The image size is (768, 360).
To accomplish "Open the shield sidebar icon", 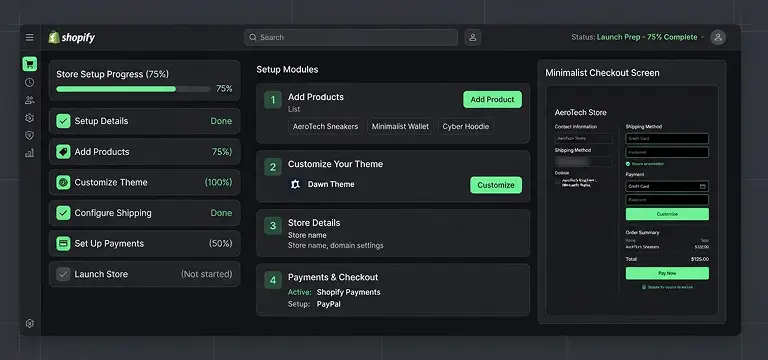I will (29, 136).
